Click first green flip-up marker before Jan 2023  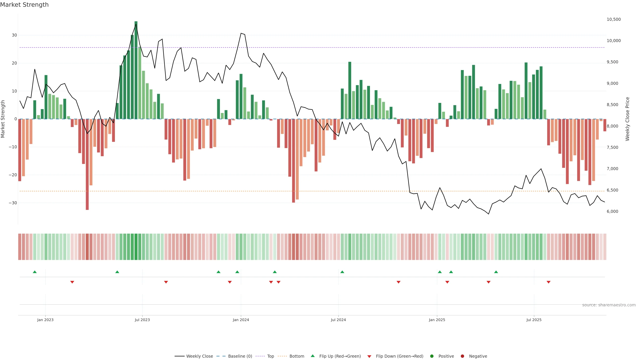tap(35, 272)
